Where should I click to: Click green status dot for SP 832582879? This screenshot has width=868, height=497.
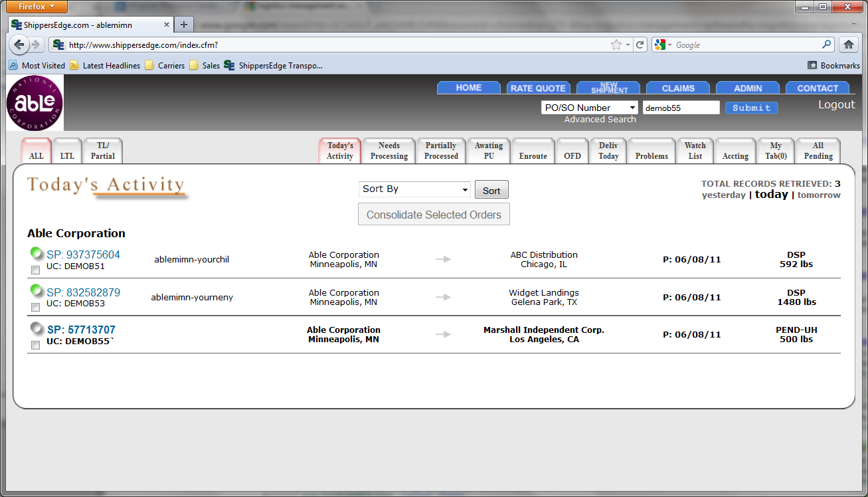(37, 291)
